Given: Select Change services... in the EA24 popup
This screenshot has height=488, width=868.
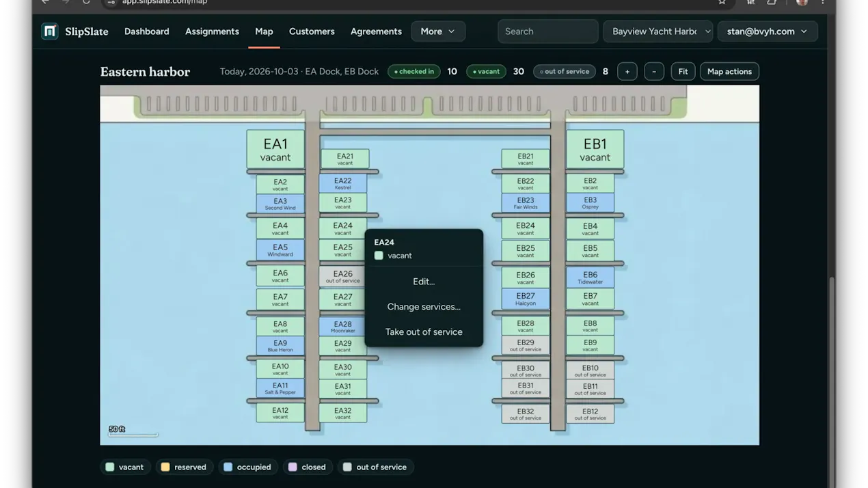Looking at the screenshot, I should click(424, 307).
